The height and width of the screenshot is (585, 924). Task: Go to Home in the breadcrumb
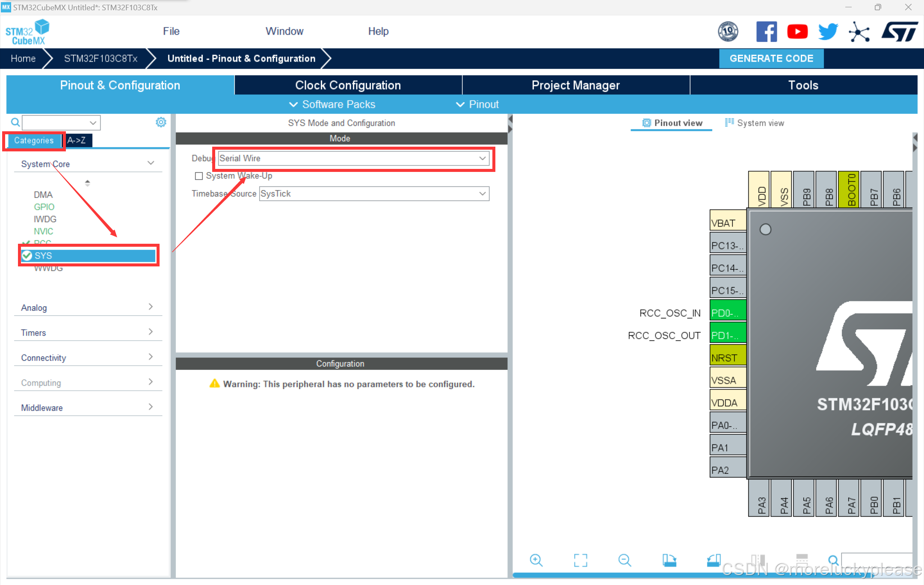(23, 59)
